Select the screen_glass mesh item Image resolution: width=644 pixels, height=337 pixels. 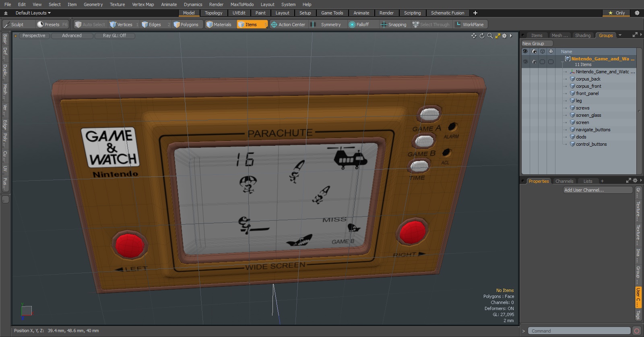click(x=588, y=115)
